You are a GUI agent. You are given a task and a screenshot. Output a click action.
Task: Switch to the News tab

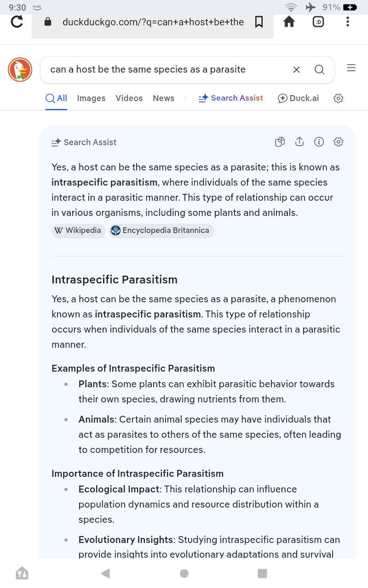click(x=163, y=98)
